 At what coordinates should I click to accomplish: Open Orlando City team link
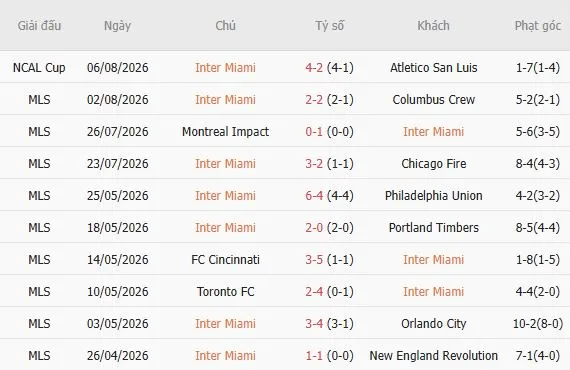[434, 323]
